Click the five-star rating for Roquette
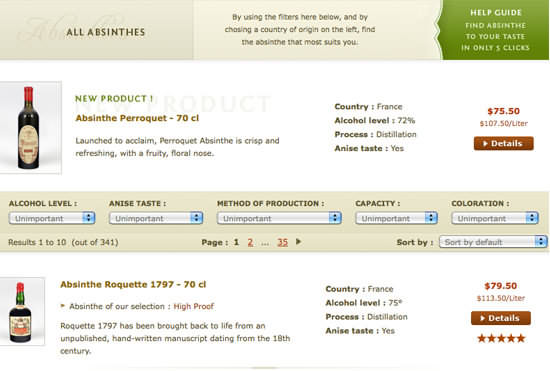 pos(501,338)
